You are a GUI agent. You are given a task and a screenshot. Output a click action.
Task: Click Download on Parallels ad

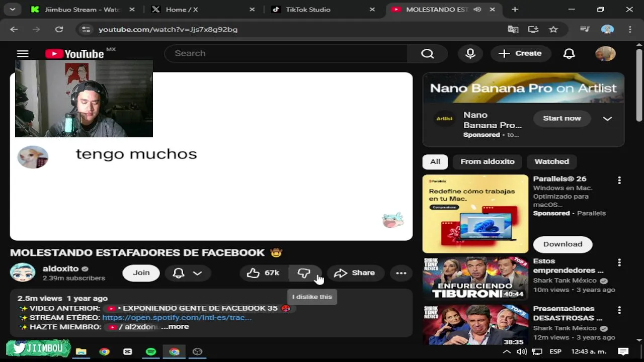(x=562, y=244)
